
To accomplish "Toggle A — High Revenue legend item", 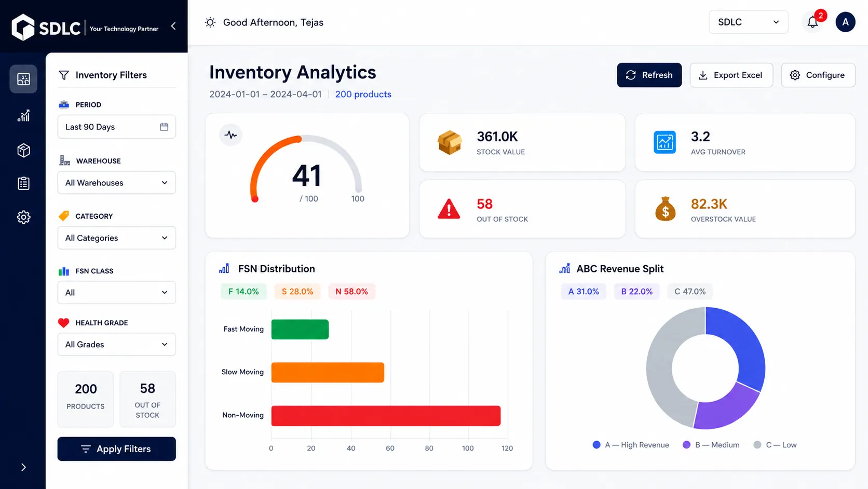I will point(631,445).
